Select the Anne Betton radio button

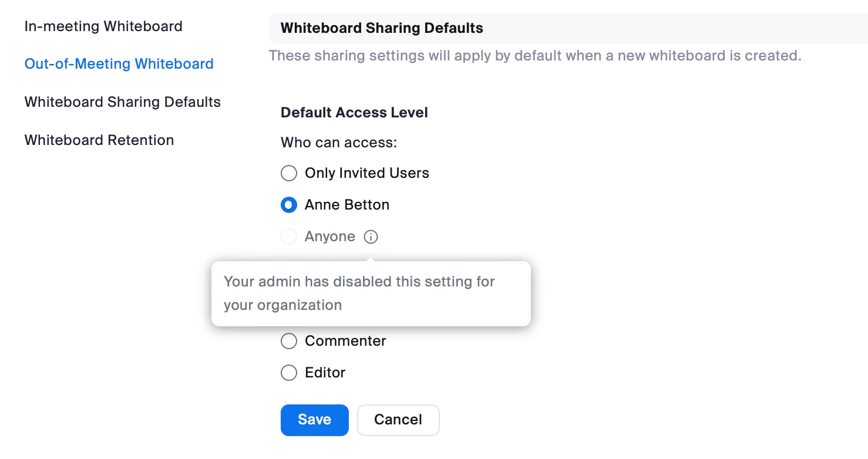[x=289, y=205]
